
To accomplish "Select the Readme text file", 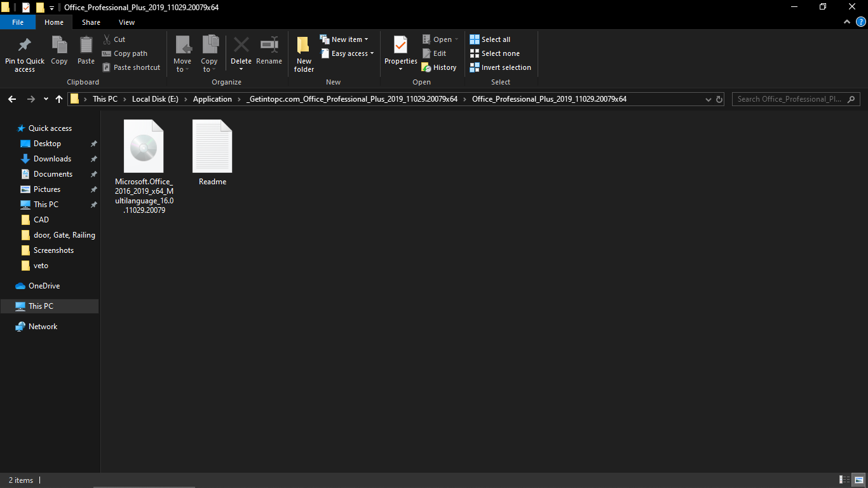I will tap(212, 152).
